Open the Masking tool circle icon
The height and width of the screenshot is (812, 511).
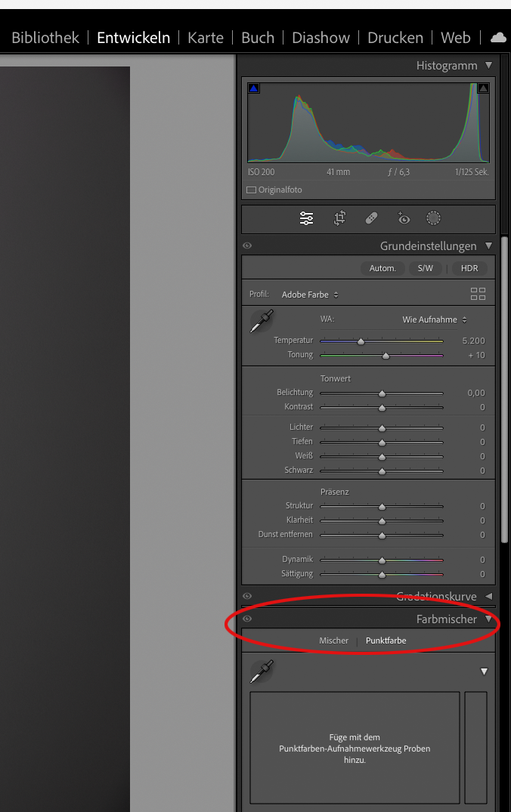tap(433, 218)
